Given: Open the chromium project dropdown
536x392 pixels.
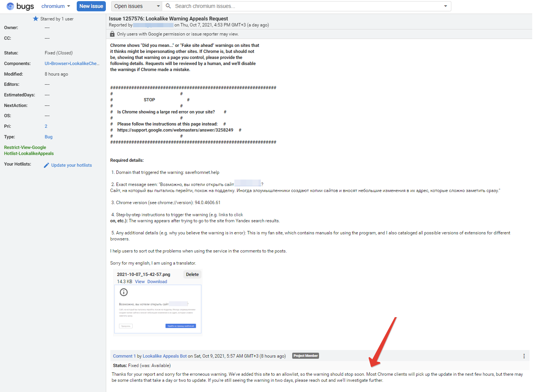Looking at the screenshot, I should [56, 6].
